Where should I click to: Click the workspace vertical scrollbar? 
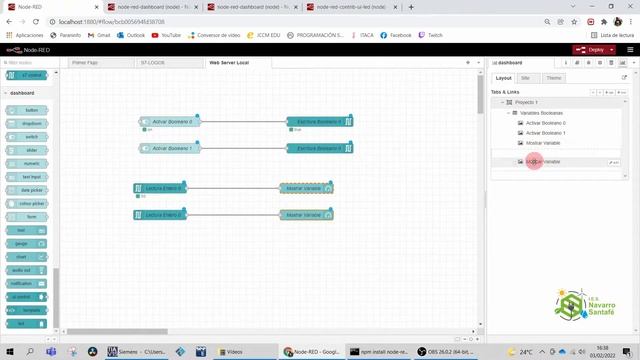(x=480, y=94)
